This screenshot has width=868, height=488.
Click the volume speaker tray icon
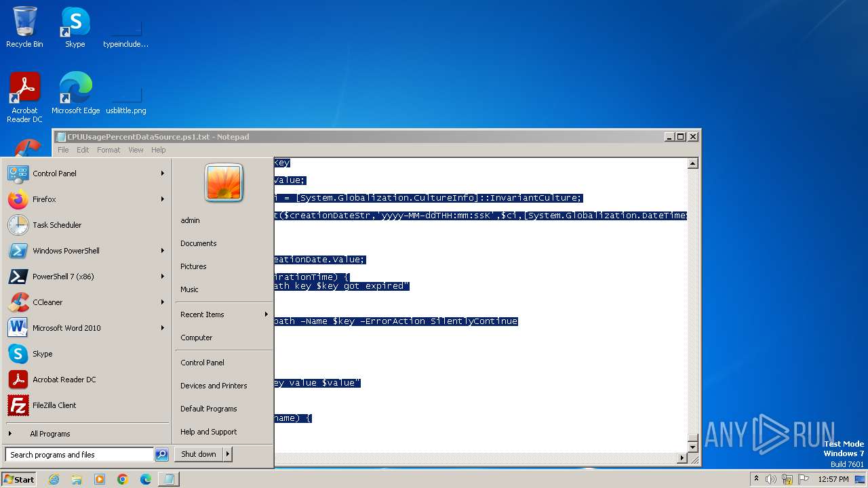[x=771, y=479]
